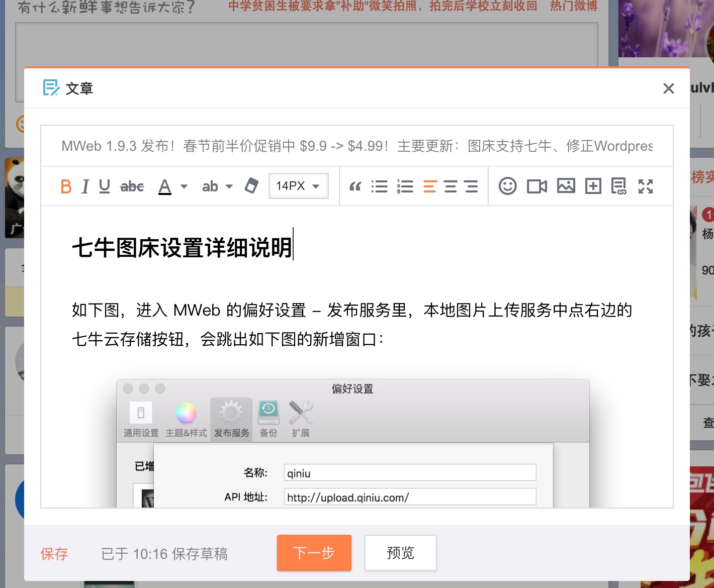Click the 下一步 next step button
Viewport: 714px width, 588px height.
click(314, 553)
